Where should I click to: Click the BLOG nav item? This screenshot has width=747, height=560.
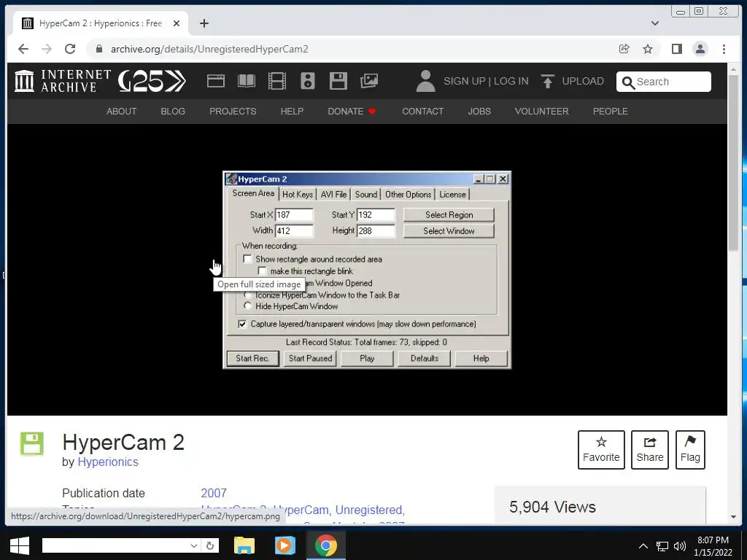(173, 112)
